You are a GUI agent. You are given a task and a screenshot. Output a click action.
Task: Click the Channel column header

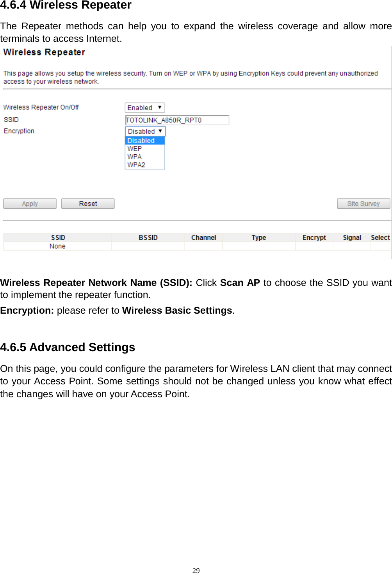[203, 237]
